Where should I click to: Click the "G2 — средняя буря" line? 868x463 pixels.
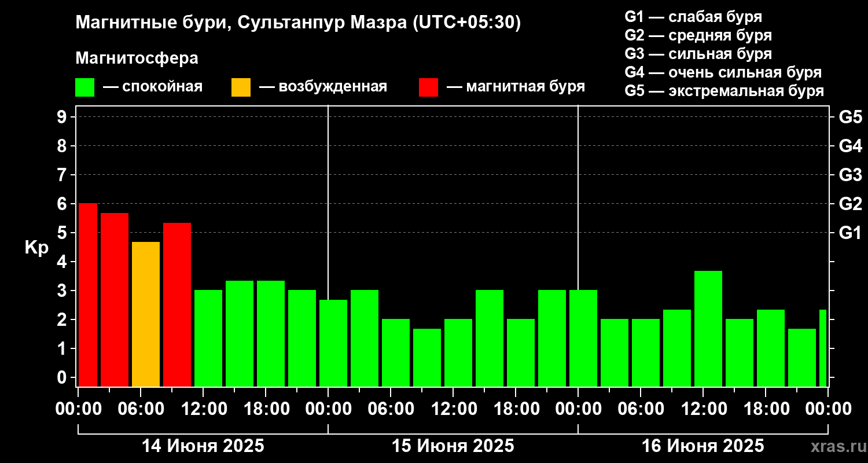point(698,35)
